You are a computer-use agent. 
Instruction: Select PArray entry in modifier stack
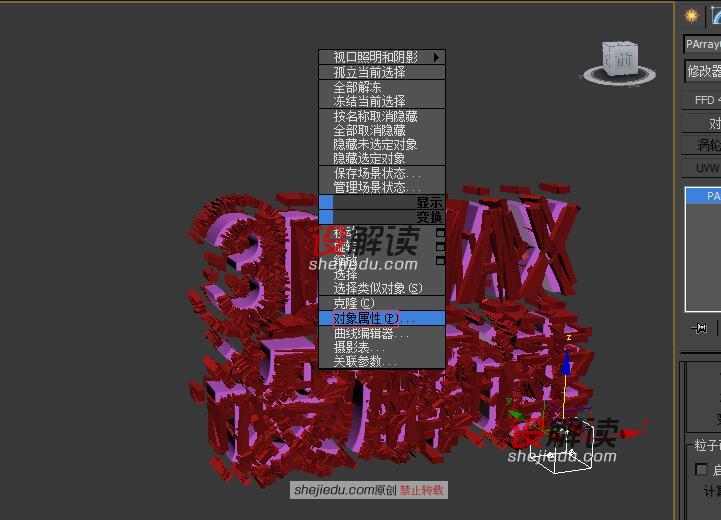pos(704,196)
